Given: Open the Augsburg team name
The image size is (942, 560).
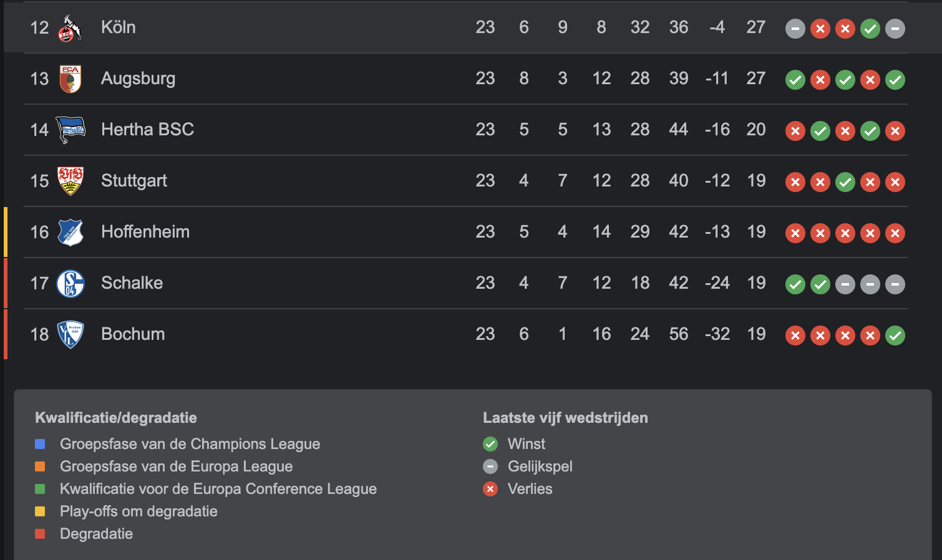Looking at the screenshot, I should pyautogui.click(x=138, y=79).
